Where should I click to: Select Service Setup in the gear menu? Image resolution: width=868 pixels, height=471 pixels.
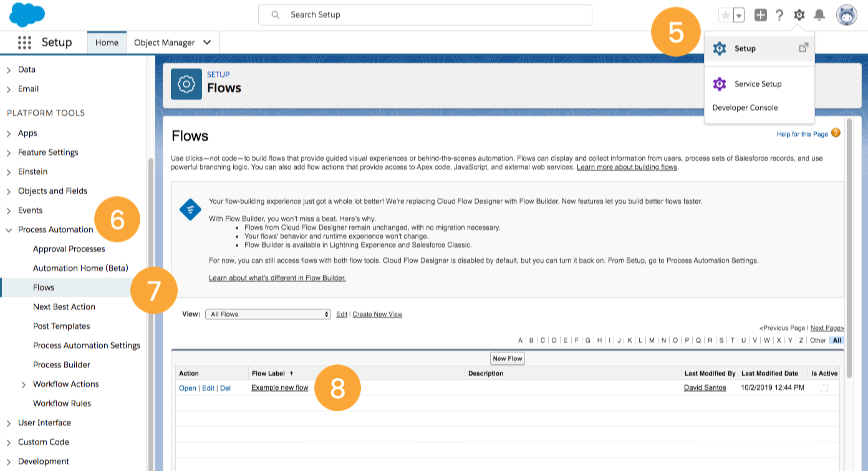coord(759,84)
